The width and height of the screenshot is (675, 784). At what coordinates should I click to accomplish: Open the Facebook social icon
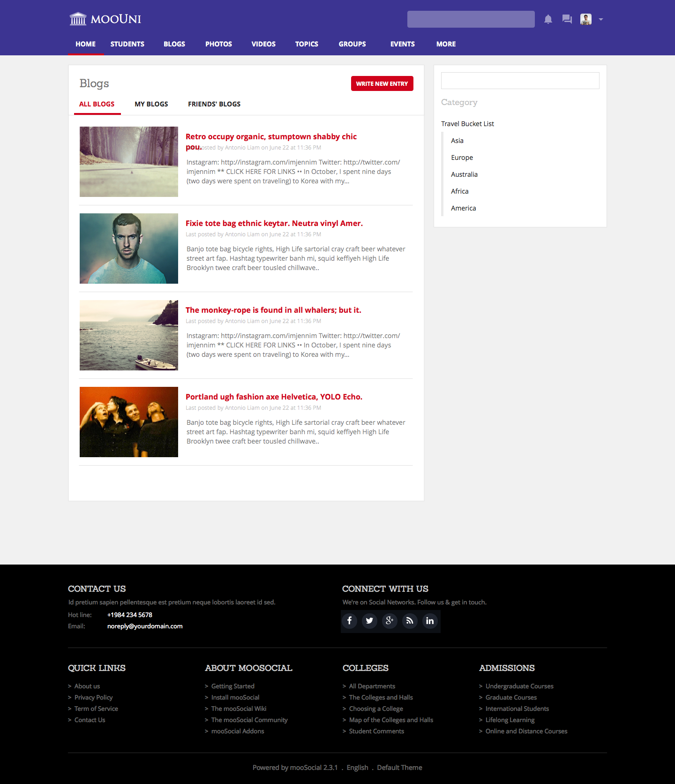pyautogui.click(x=349, y=621)
